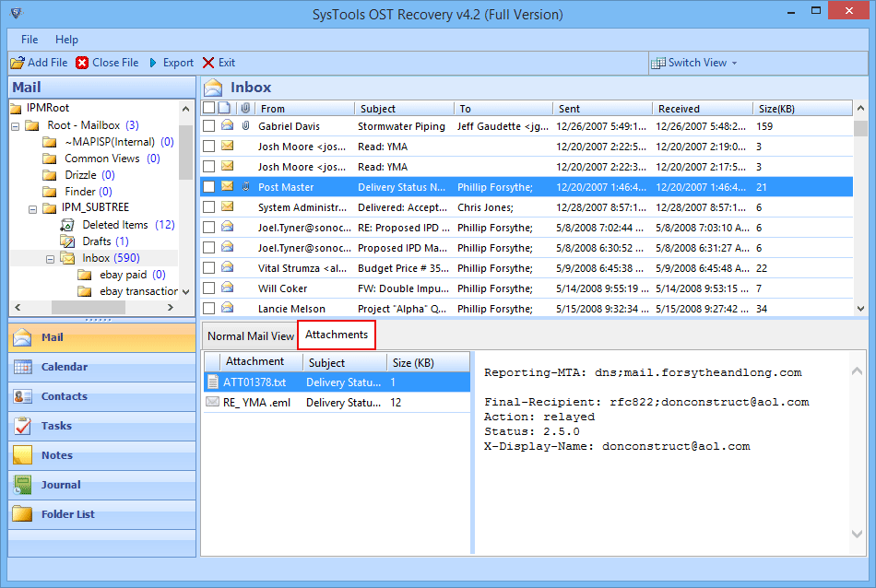876x588 pixels.
Task: Click the Switch View grid icon
Action: (x=658, y=63)
